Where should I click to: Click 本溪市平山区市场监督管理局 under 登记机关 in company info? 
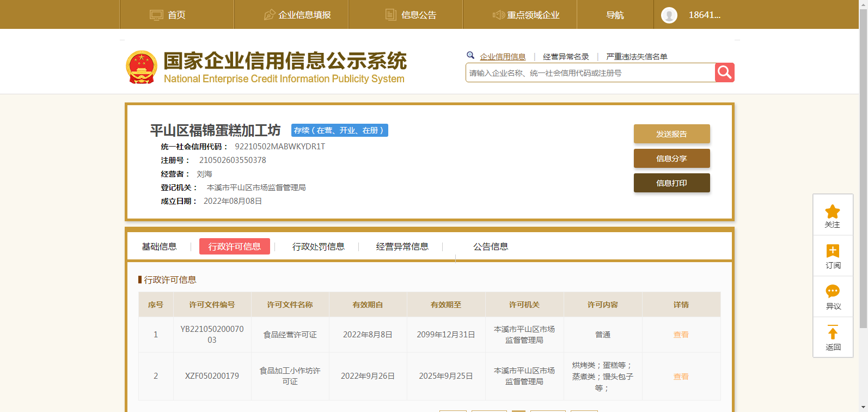tap(256, 187)
